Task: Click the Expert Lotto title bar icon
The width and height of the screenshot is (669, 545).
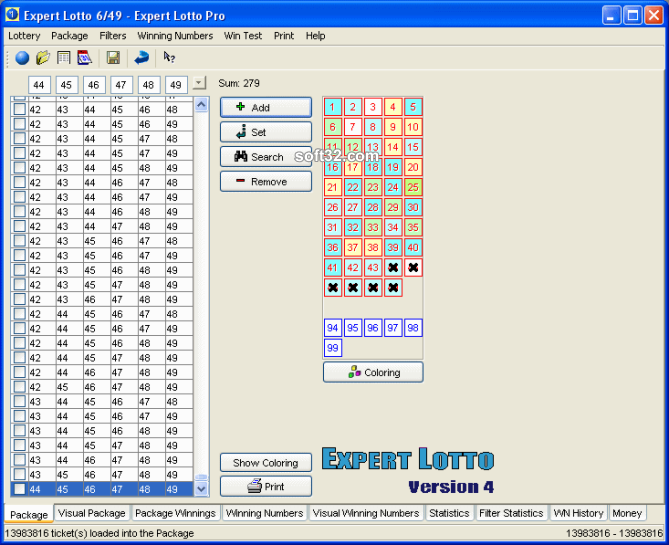Action: coord(12,15)
